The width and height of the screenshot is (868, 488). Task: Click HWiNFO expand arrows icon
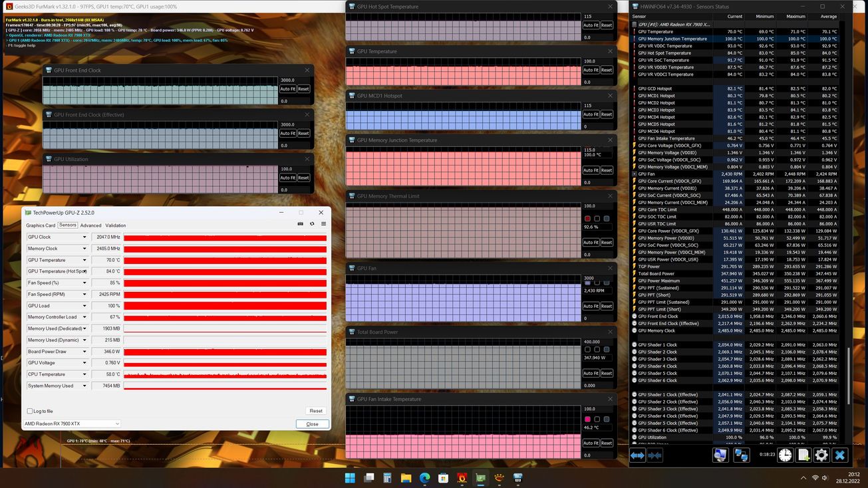[x=638, y=455]
